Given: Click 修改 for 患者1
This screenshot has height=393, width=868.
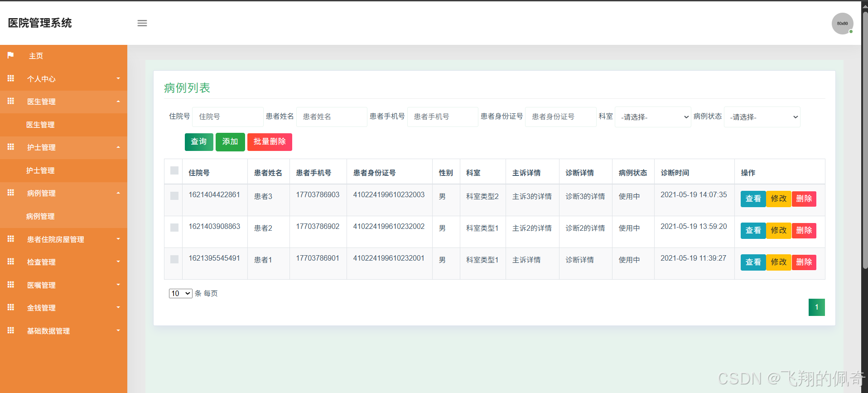Looking at the screenshot, I should click(779, 262).
